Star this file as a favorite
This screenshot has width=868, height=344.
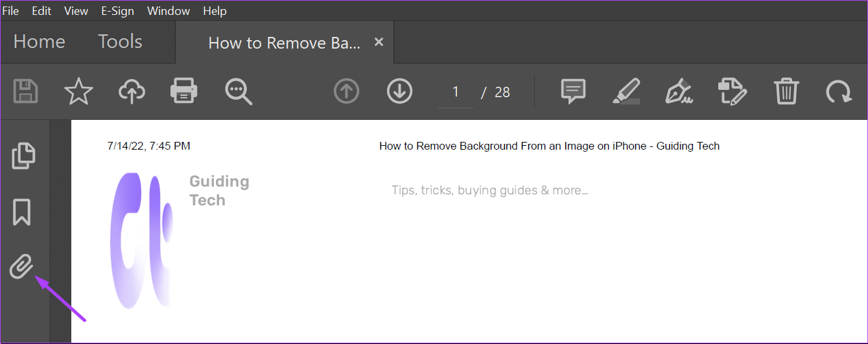[79, 91]
